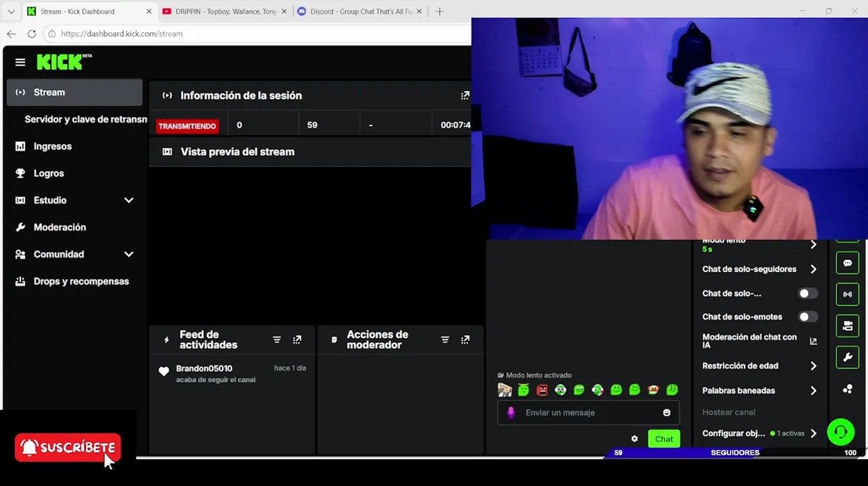The image size is (868, 486).
Task: Open the new tab plus button
Action: point(440,11)
